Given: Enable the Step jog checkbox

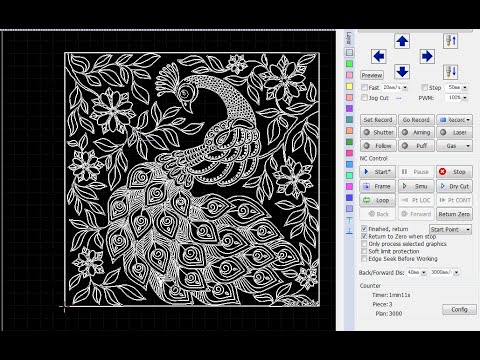Looking at the screenshot, I should (425, 87).
